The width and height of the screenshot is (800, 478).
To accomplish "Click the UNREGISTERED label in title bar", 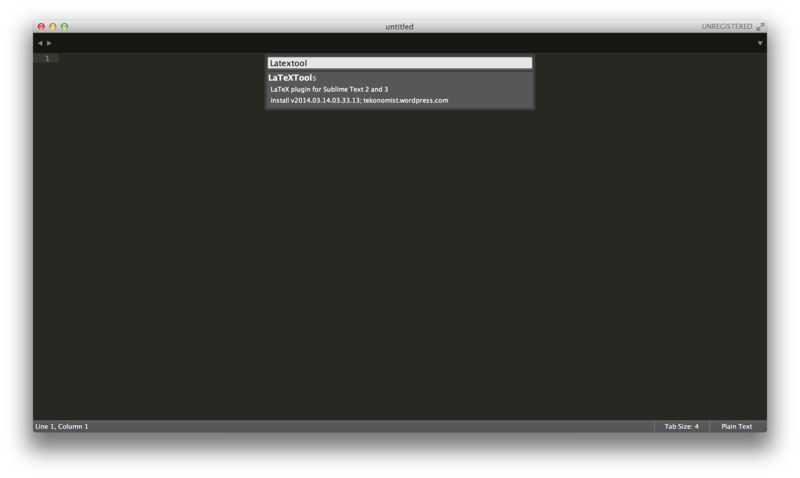I will [x=727, y=27].
